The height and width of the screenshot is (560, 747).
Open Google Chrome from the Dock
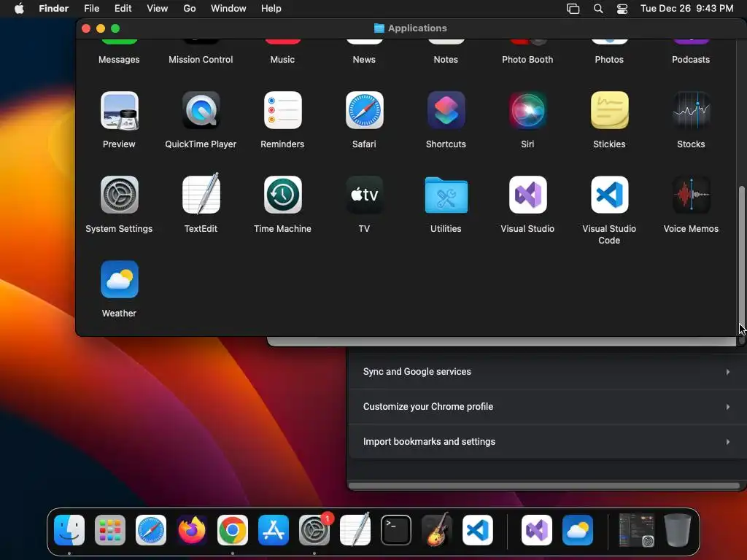[x=233, y=530]
